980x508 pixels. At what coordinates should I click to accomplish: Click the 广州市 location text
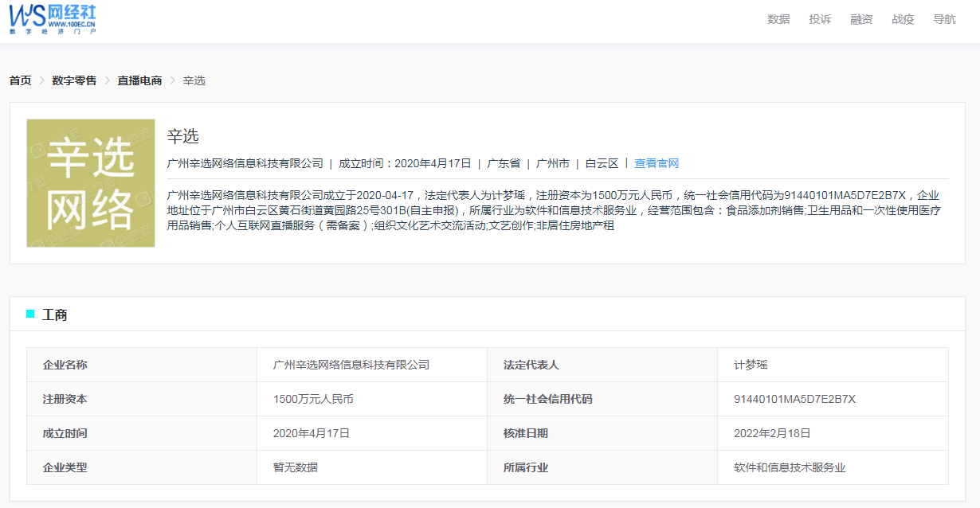tap(553, 163)
